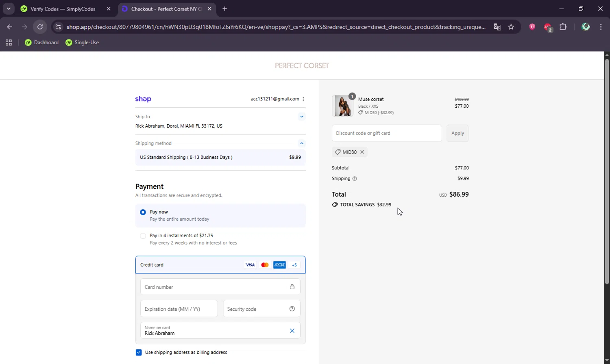Image resolution: width=610 pixels, height=364 pixels.
Task: Collapse the Shipping method section
Action: pyautogui.click(x=302, y=143)
